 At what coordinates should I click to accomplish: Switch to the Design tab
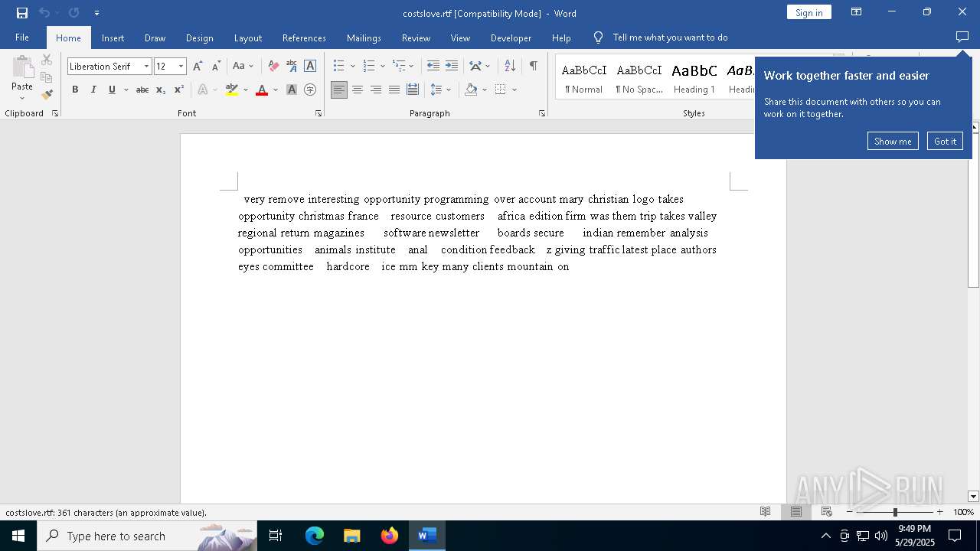(x=199, y=37)
